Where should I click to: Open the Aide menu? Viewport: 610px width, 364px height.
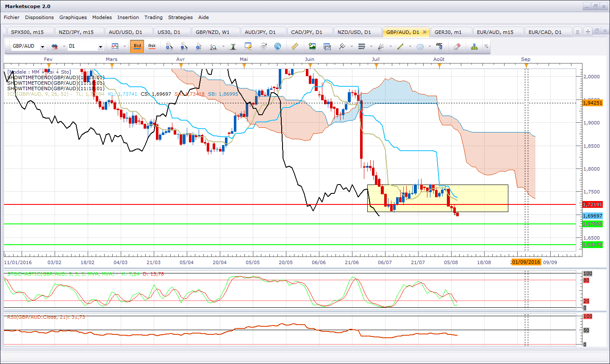(203, 17)
